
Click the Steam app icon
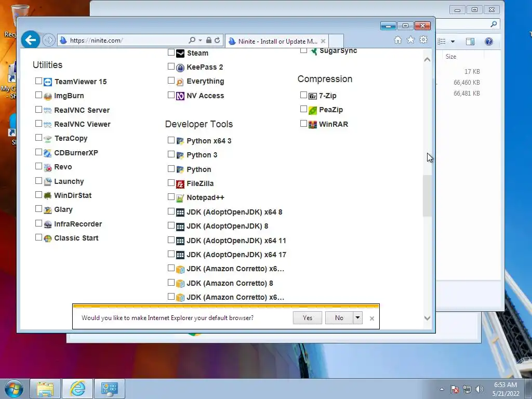tap(180, 54)
